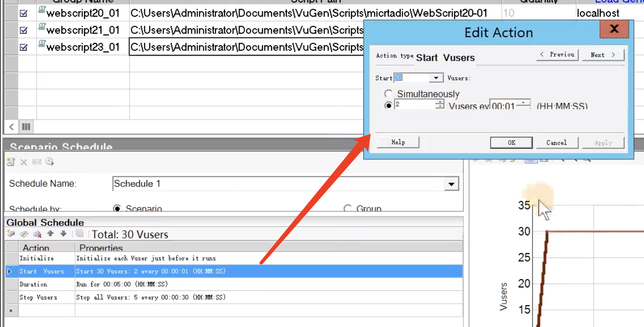The image size is (644, 327).
Task: Click the new-row asterisk in Global Schedule
Action: 11,311
